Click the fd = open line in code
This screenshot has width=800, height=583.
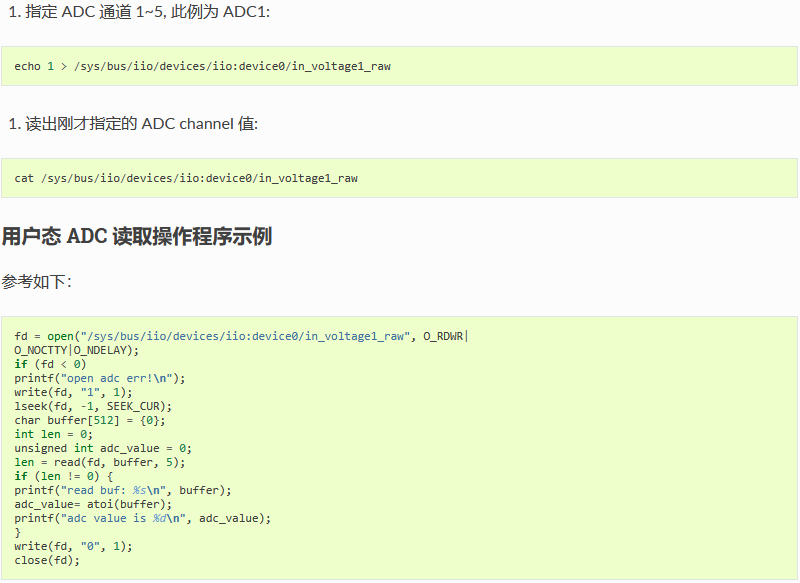coord(241,336)
